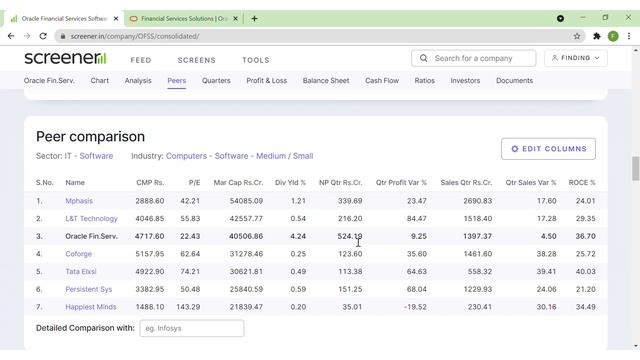This screenshot has height=360, width=640.
Task: Switch to Oracle Financial Services Software tab
Action: tap(64, 18)
